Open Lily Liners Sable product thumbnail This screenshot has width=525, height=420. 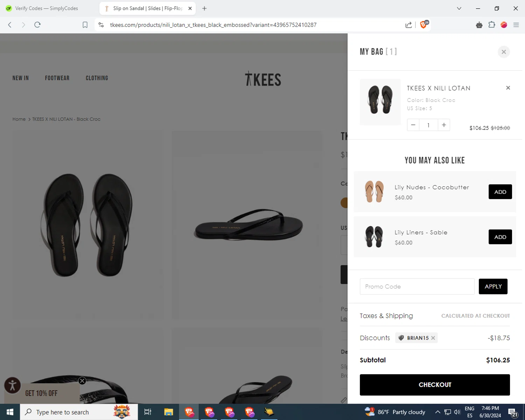coord(374,237)
